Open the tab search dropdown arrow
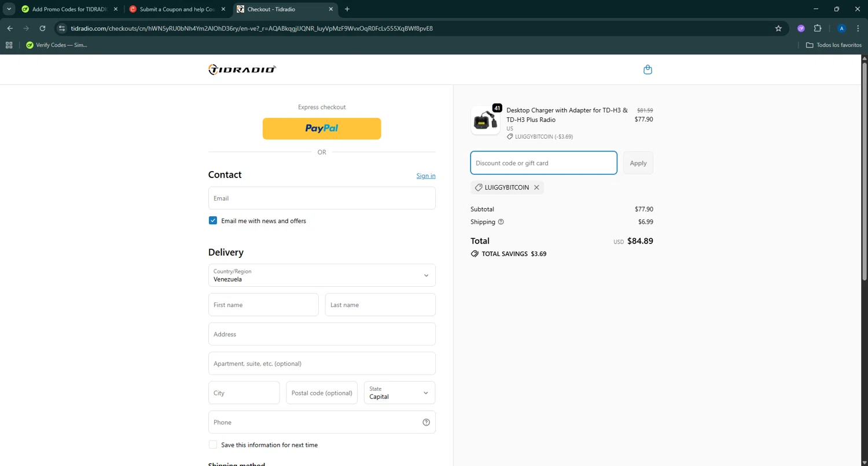 pyautogui.click(x=9, y=9)
